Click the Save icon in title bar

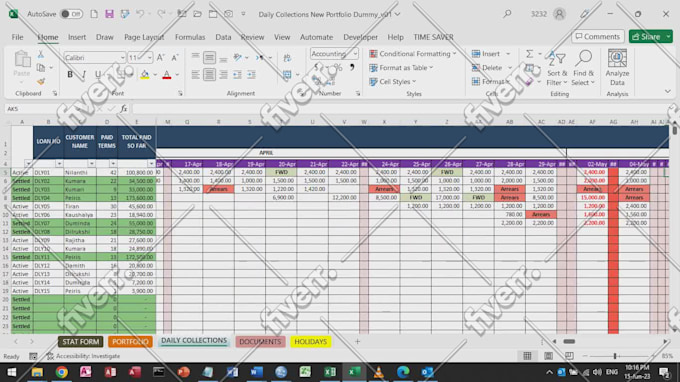click(x=109, y=14)
